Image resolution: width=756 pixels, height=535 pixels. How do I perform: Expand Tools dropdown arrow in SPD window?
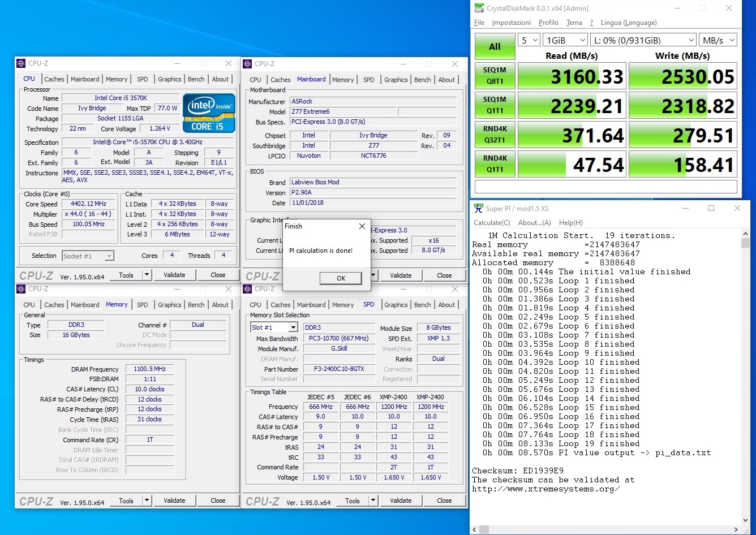click(373, 501)
